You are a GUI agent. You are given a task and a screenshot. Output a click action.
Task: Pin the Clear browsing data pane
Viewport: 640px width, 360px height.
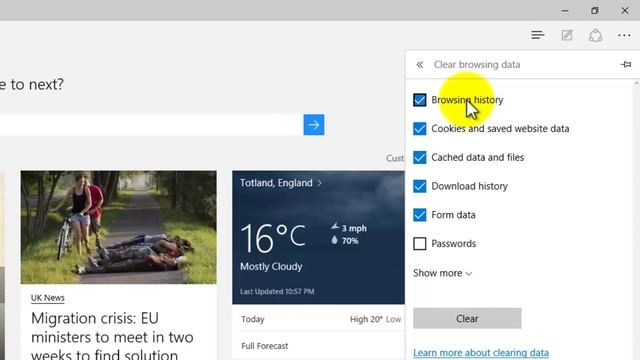coord(626,64)
